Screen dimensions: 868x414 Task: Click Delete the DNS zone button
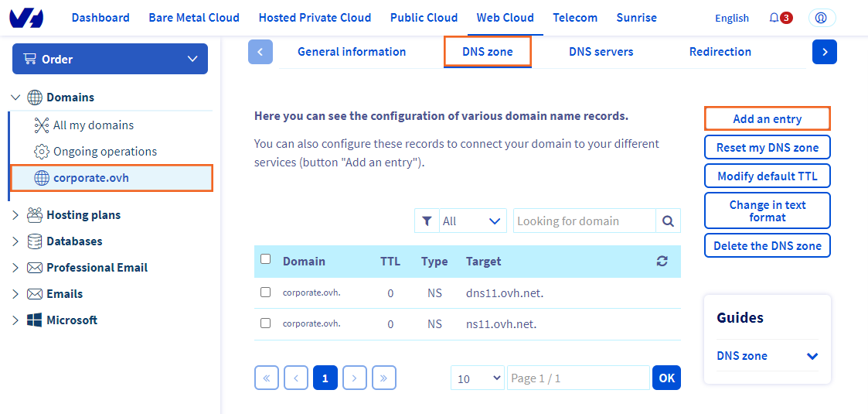click(x=767, y=246)
